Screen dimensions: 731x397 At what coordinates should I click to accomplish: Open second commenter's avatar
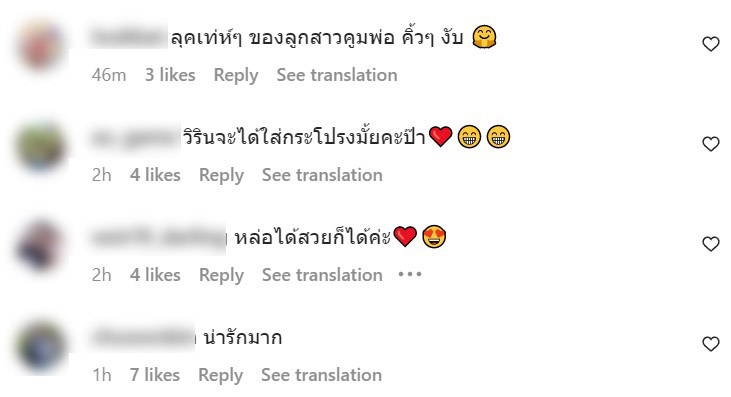point(41,145)
